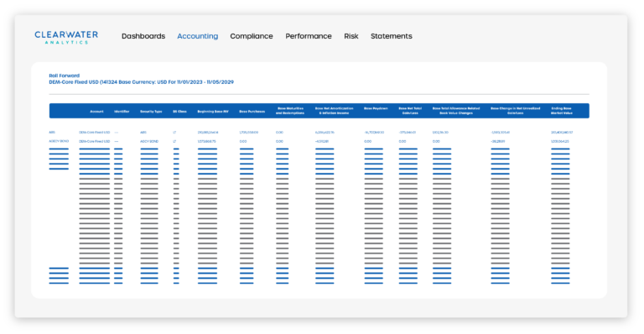Click AGCY BOND in the Security Type column
Screen dimensions: 644x334
tap(149, 141)
